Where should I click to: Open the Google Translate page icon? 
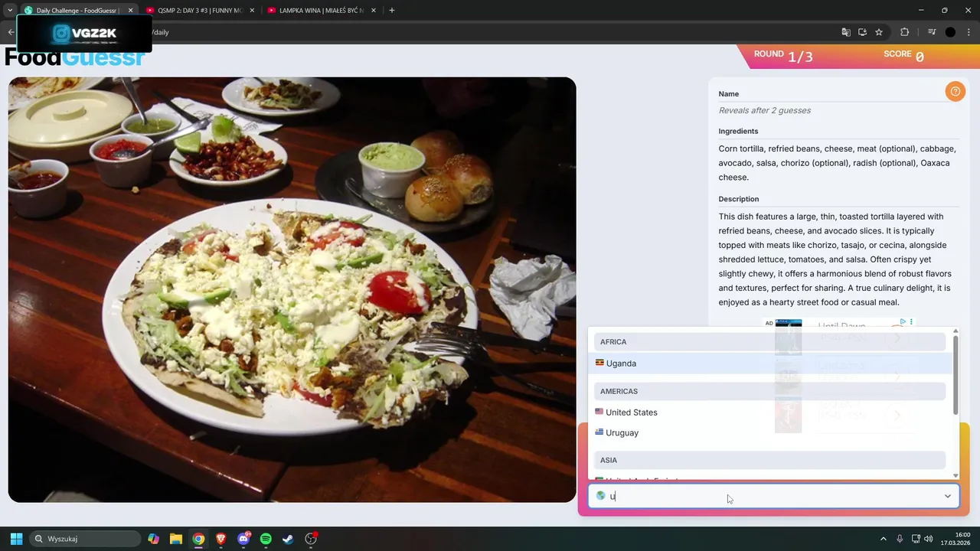(846, 32)
